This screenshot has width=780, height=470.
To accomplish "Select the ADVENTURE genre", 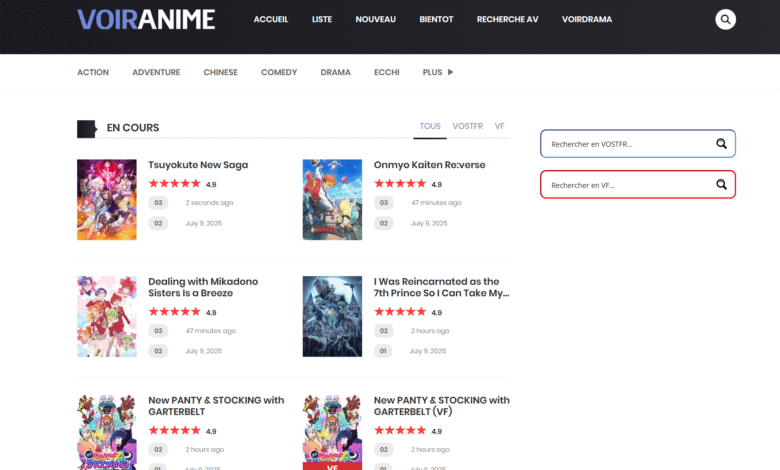I will click(156, 72).
